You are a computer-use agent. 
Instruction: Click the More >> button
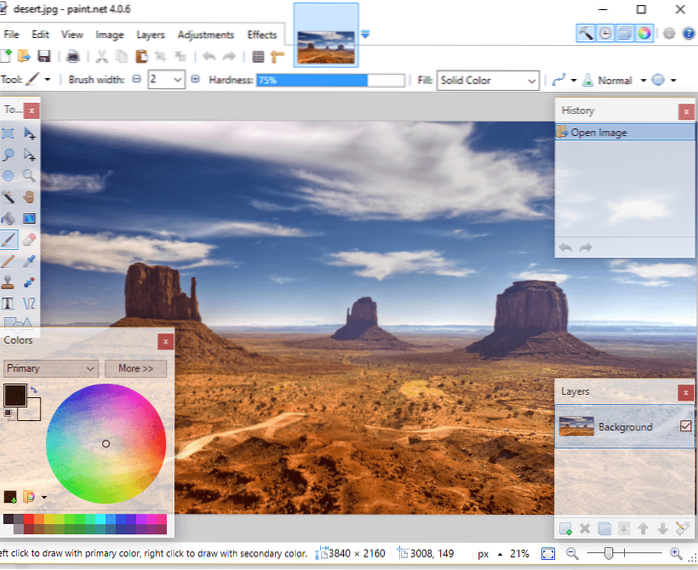pos(135,368)
